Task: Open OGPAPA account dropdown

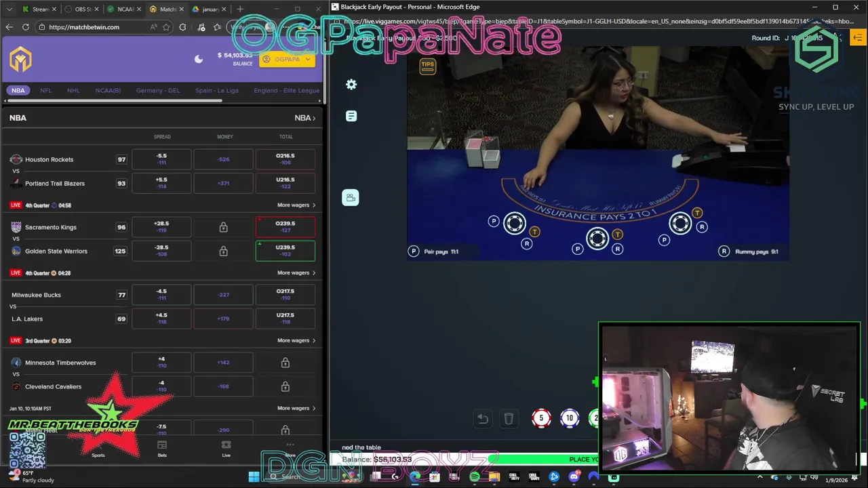Action: [287, 59]
